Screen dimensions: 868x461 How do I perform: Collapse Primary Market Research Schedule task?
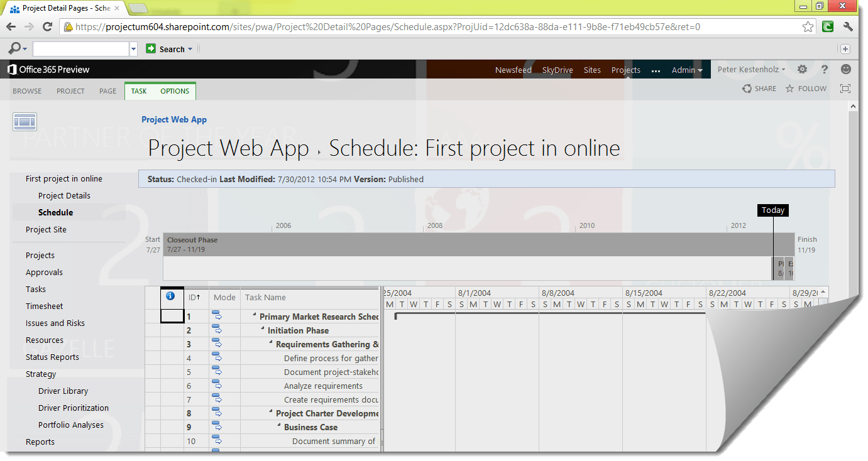click(x=255, y=316)
